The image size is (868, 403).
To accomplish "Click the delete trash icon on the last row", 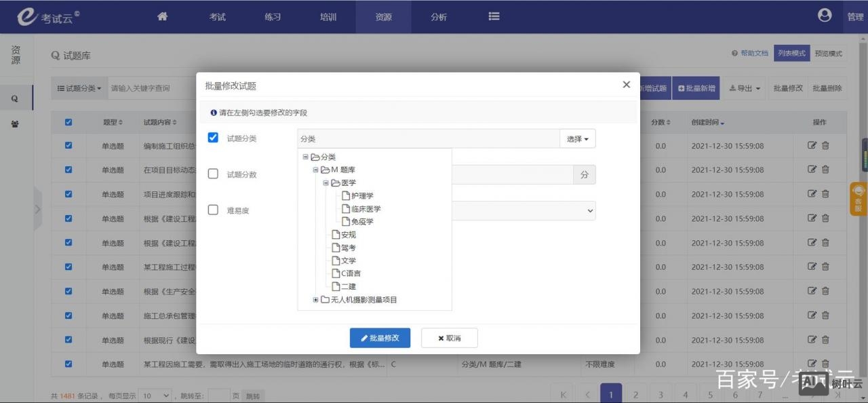I will [827, 364].
